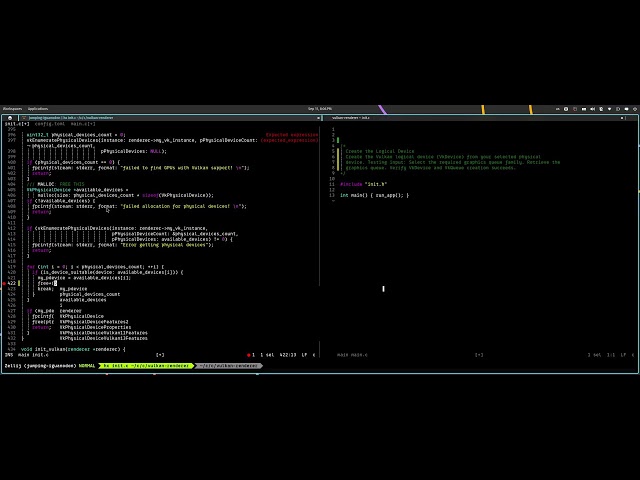The image size is (640, 480).
Task: Click the 'MALLOC: FREE THIS' comment line
Action: coord(56,184)
